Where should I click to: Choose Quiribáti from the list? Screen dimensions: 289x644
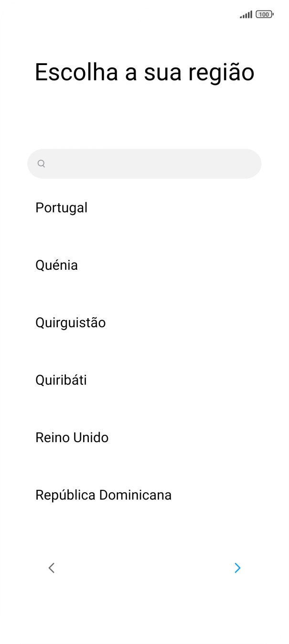tap(61, 380)
